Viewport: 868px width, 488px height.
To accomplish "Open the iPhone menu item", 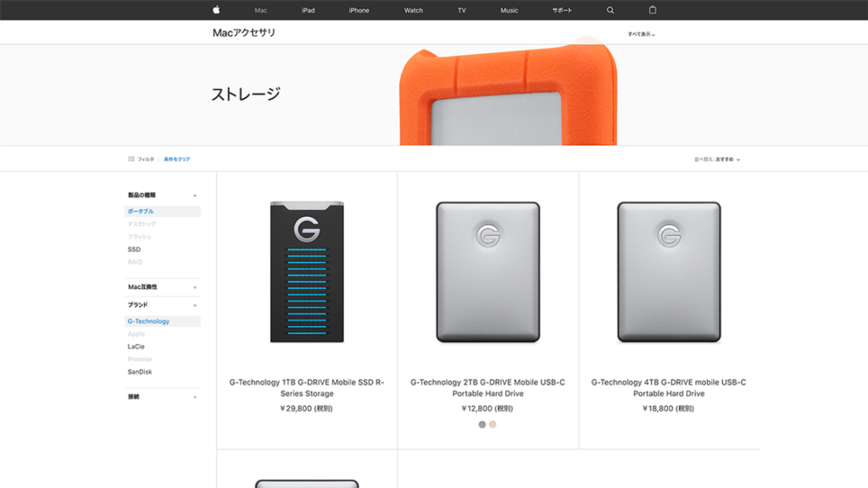I will (359, 10).
